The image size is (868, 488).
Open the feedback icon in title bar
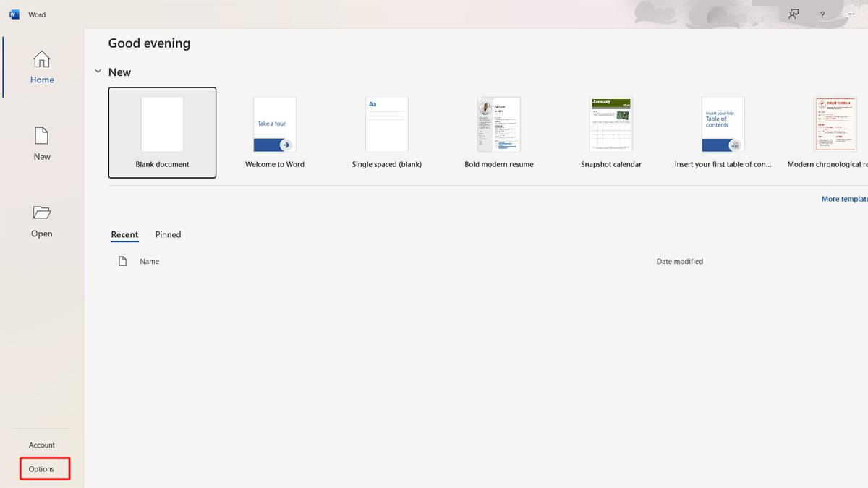click(794, 14)
